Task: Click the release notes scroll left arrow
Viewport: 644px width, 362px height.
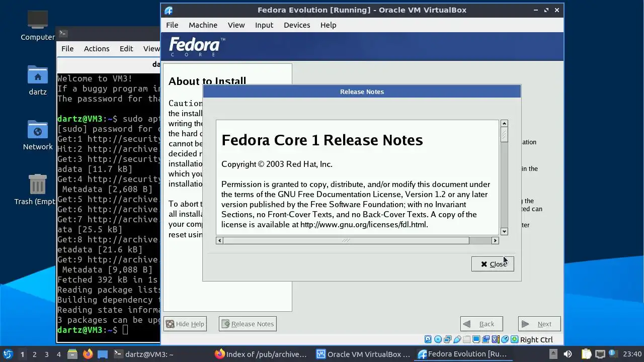Action: (x=219, y=240)
